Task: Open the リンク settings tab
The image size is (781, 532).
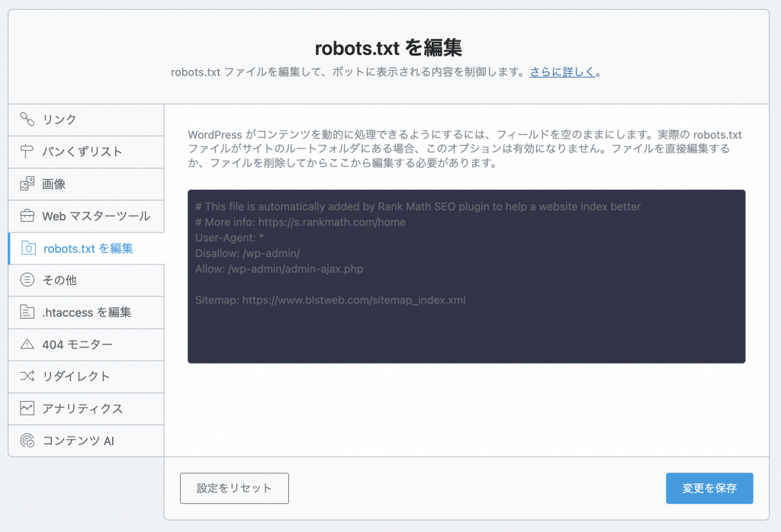Action: [x=86, y=120]
